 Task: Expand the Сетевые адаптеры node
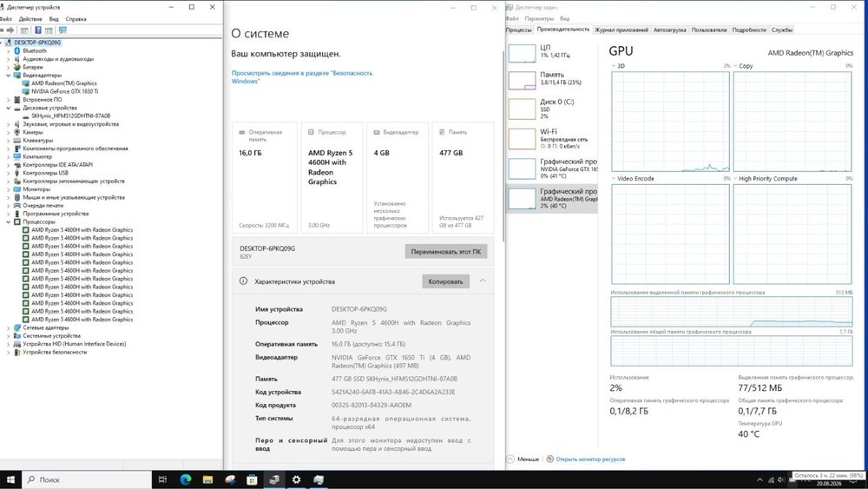point(9,327)
